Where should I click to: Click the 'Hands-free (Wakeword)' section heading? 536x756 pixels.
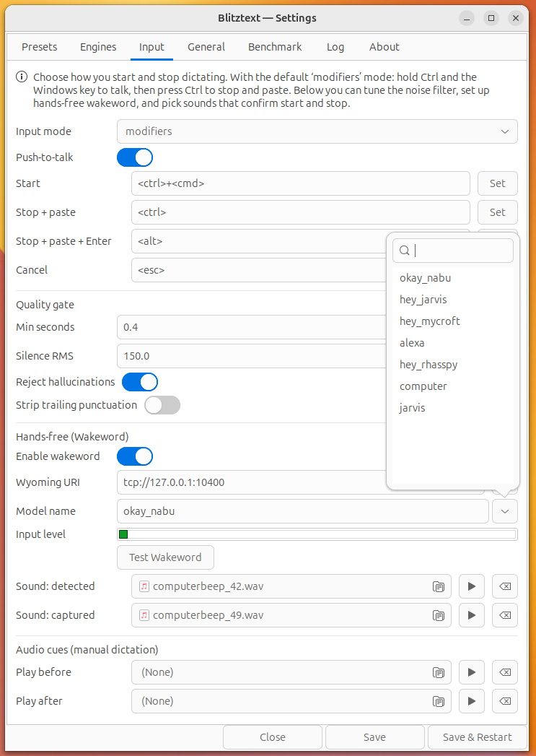click(72, 437)
